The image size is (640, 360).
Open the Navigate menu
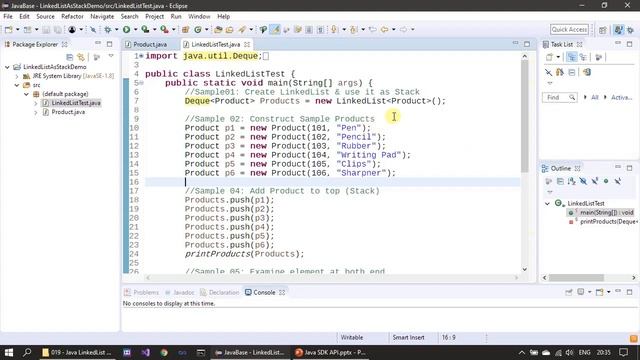click(x=102, y=16)
